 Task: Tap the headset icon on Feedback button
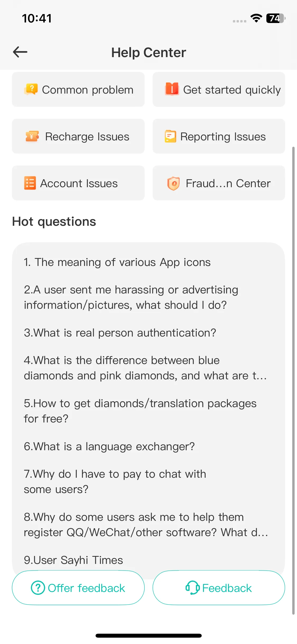coord(192,587)
